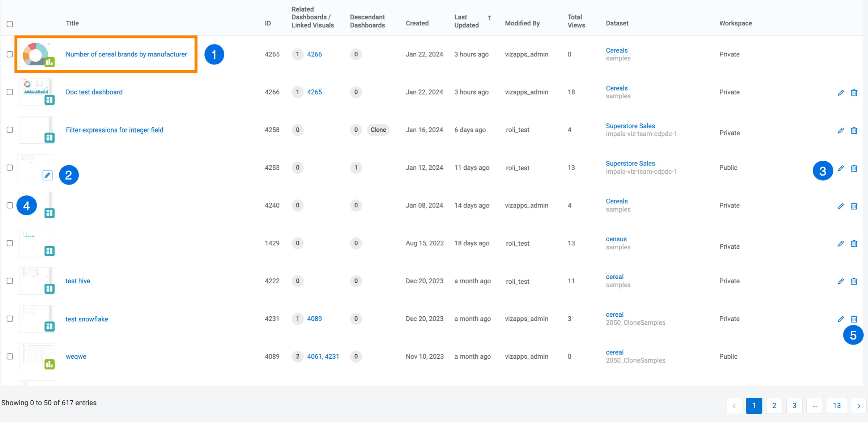Sort by Title column header
The width and height of the screenshot is (868, 422).
(x=72, y=23)
